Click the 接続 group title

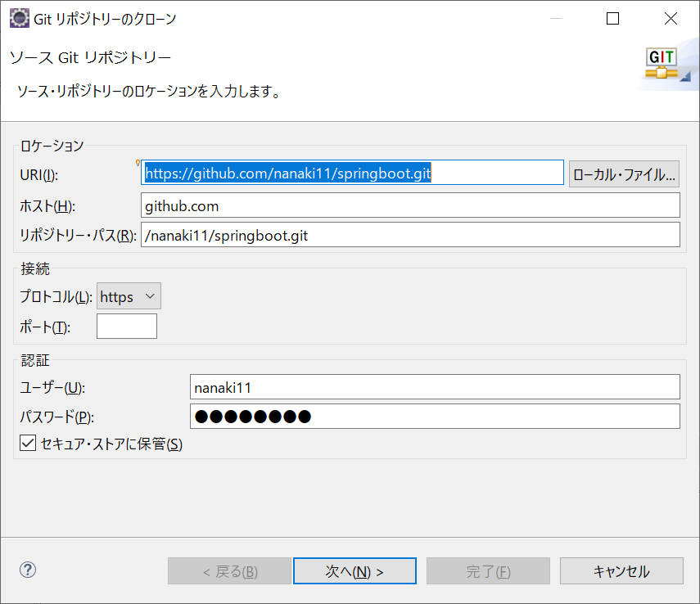(x=35, y=268)
